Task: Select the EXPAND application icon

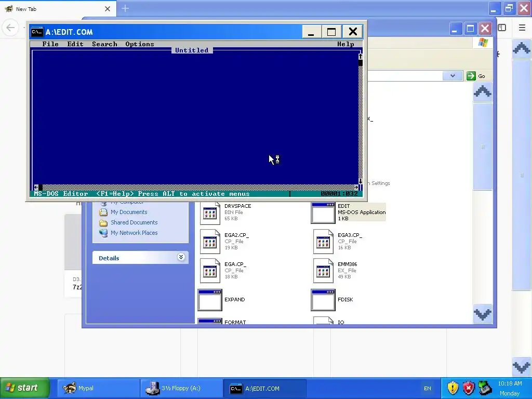Action: tap(210, 300)
